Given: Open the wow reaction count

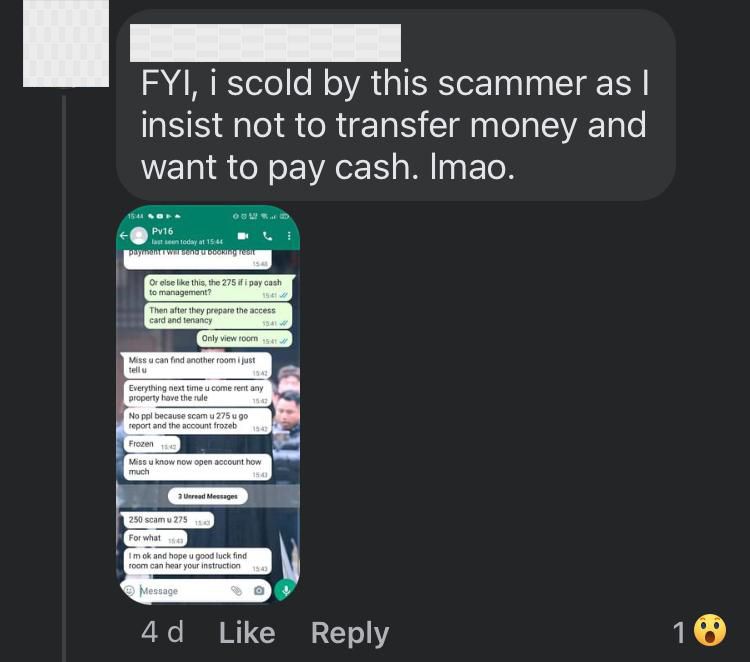Looking at the screenshot, I should pyautogui.click(x=700, y=631).
